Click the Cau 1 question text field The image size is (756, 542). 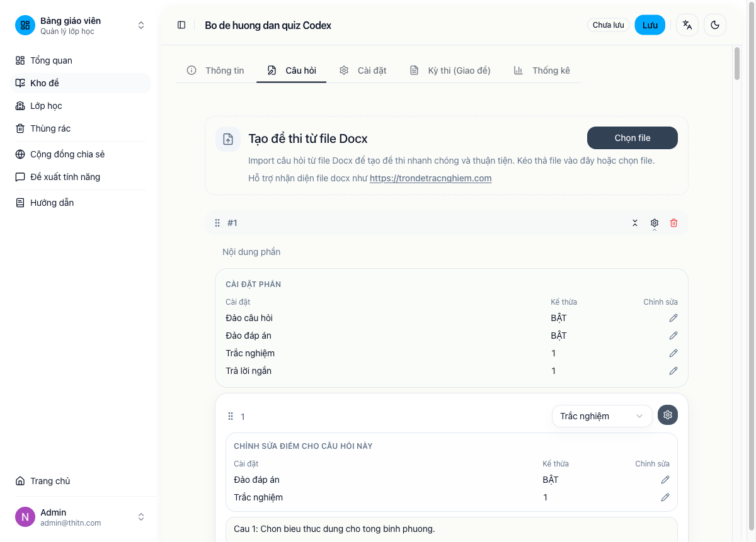pyautogui.click(x=452, y=529)
